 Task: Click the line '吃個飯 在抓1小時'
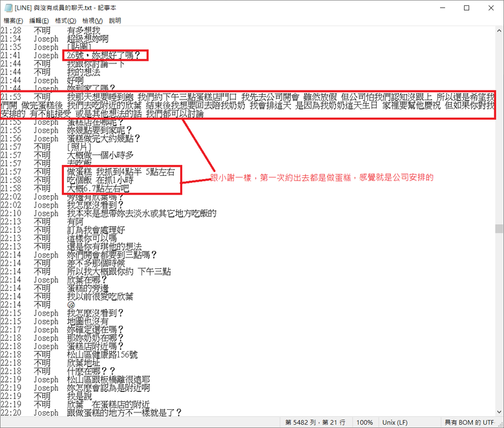[x=100, y=180]
